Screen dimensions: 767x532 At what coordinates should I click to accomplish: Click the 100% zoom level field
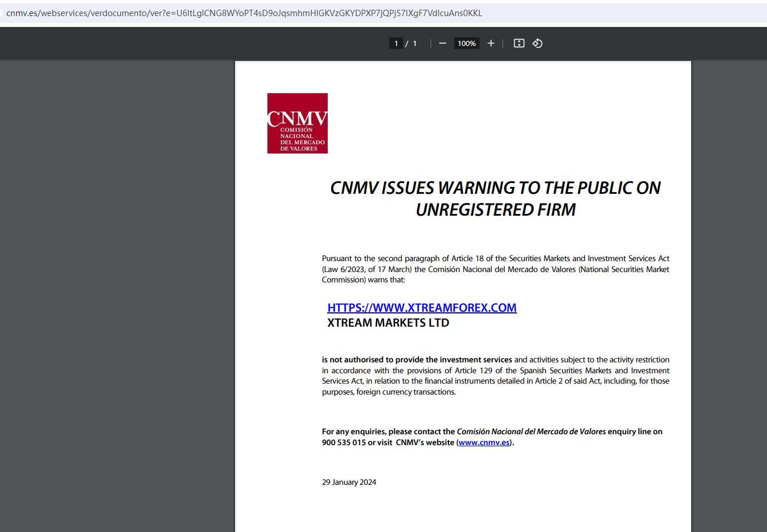[x=466, y=43]
